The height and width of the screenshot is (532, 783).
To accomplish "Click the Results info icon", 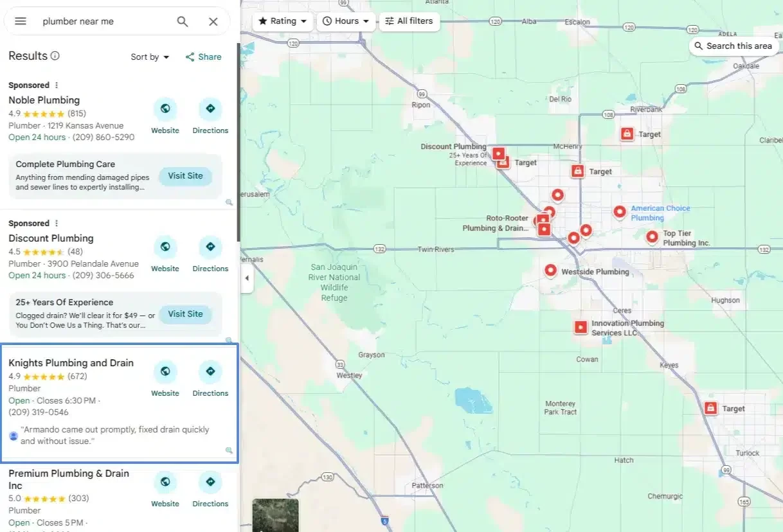I will pyautogui.click(x=55, y=56).
